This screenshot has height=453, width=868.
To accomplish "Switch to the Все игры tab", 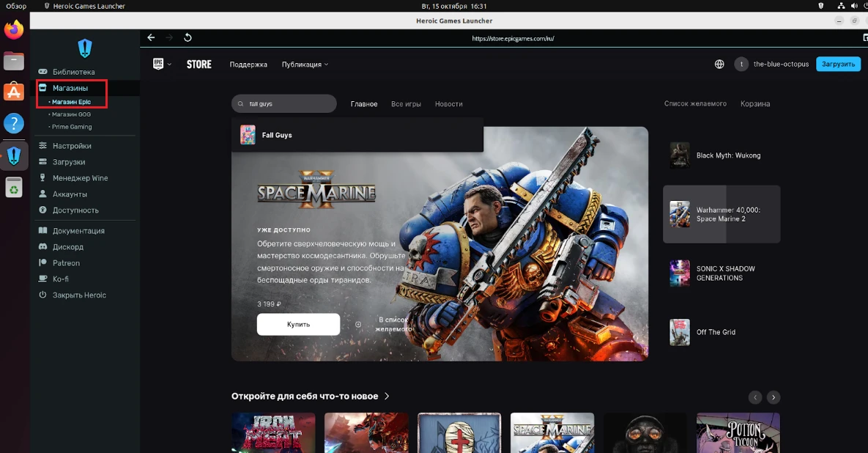I will (406, 104).
